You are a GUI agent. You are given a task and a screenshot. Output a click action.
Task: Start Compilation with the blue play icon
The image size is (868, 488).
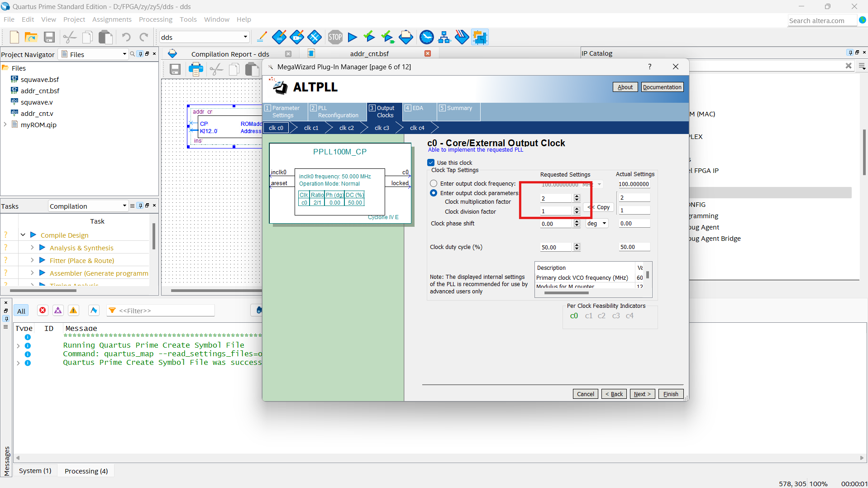[x=353, y=37]
